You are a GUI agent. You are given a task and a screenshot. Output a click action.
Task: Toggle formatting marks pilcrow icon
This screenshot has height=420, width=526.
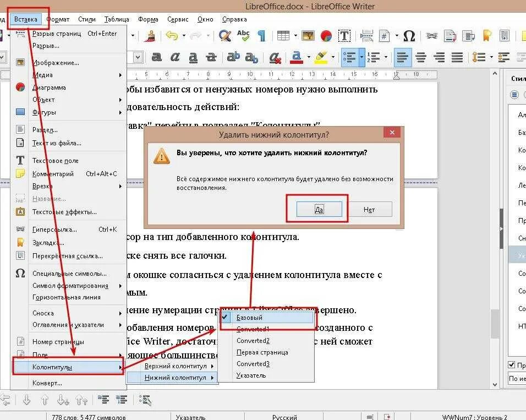pos(262,36)
